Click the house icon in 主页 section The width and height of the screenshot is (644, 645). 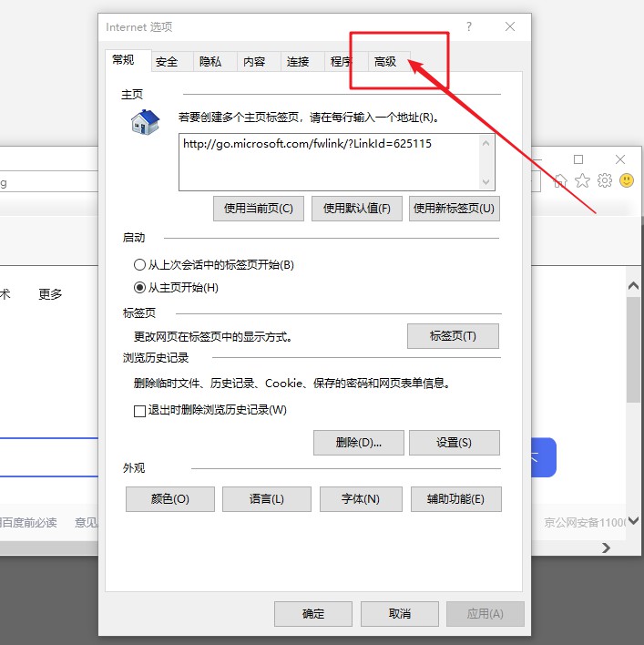tap(145, 122)
